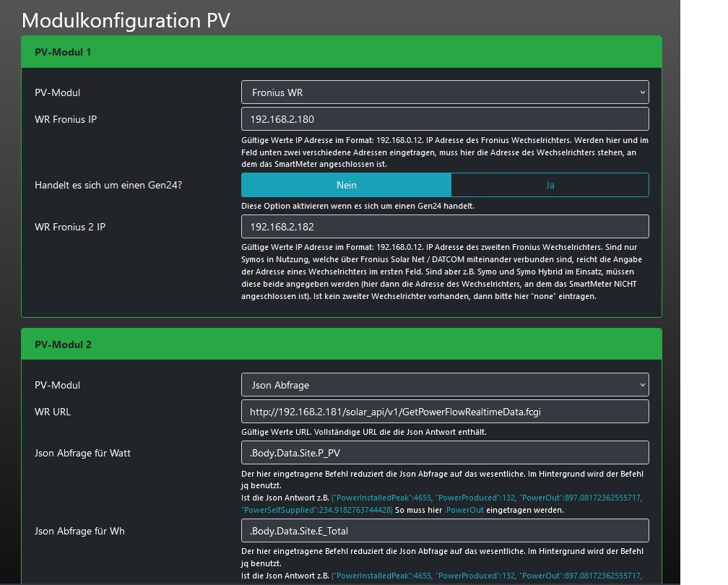Click the Modulkonfiguration PV page title
The image size is (728, 585).
pyautogui.click(x=126, y=20)
